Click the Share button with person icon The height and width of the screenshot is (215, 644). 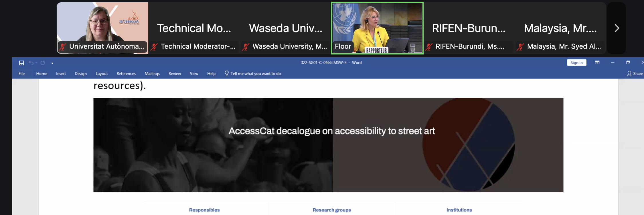point(635,74)
